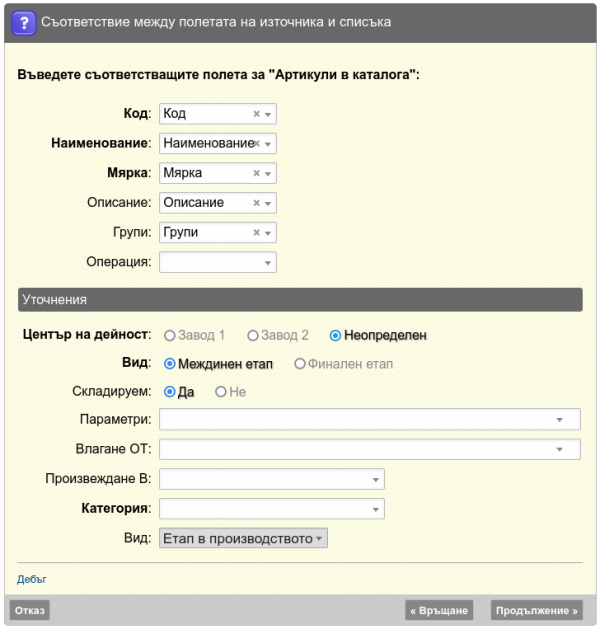Viewport: 600px width, 629px height.
Task: Set Складируем to Да
Action: click(x=170, y=392)
